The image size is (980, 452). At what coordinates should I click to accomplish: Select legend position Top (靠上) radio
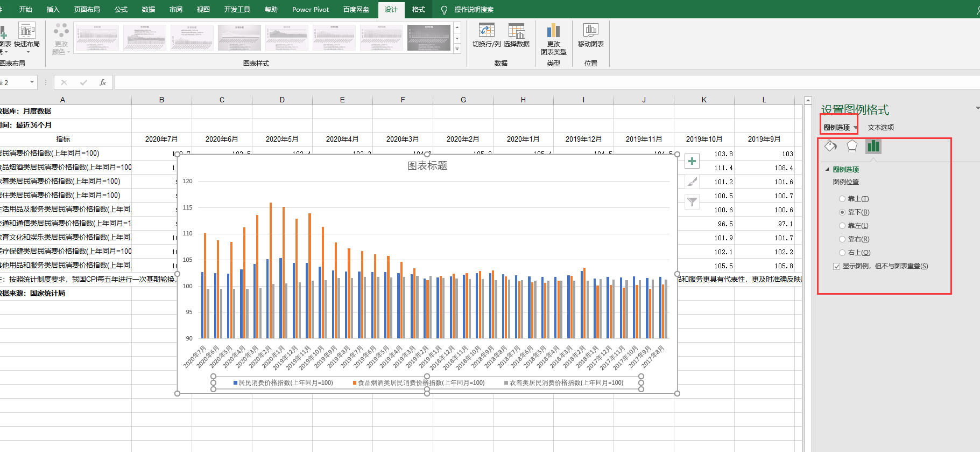click(x=842, y=199)
